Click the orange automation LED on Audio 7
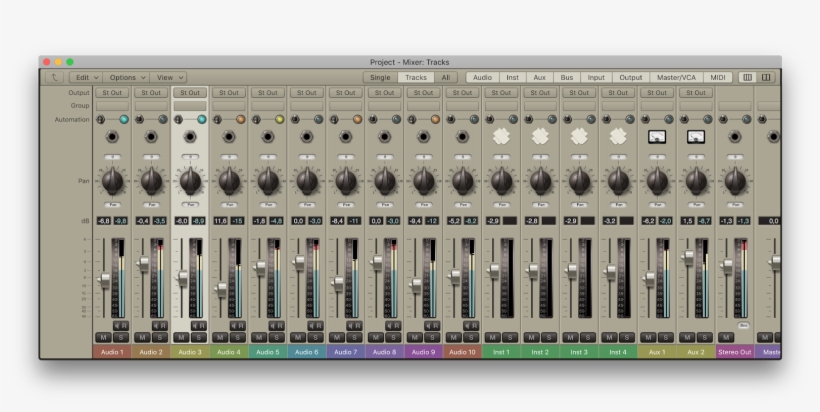This screenshot has width=820, height=412. click(x=357, y=119)
